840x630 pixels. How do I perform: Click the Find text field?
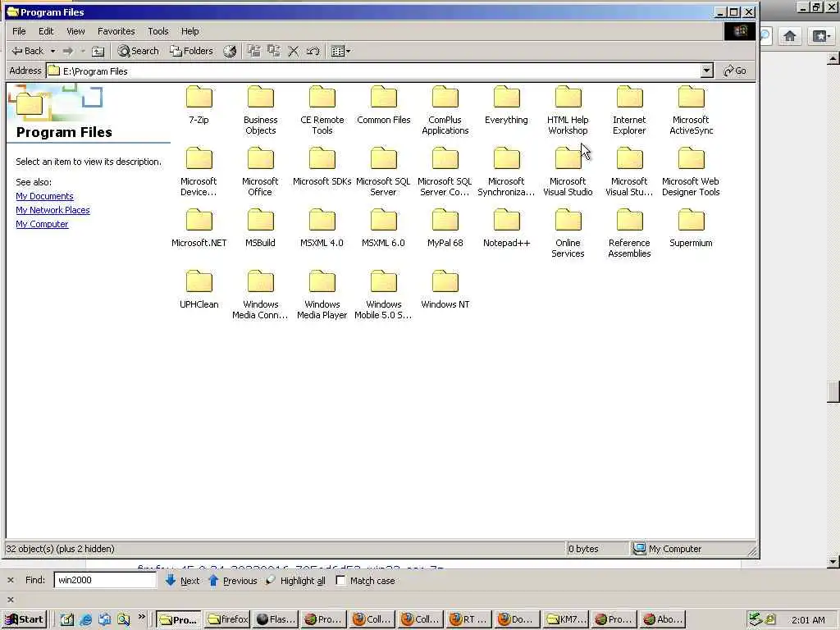[105, 580]
